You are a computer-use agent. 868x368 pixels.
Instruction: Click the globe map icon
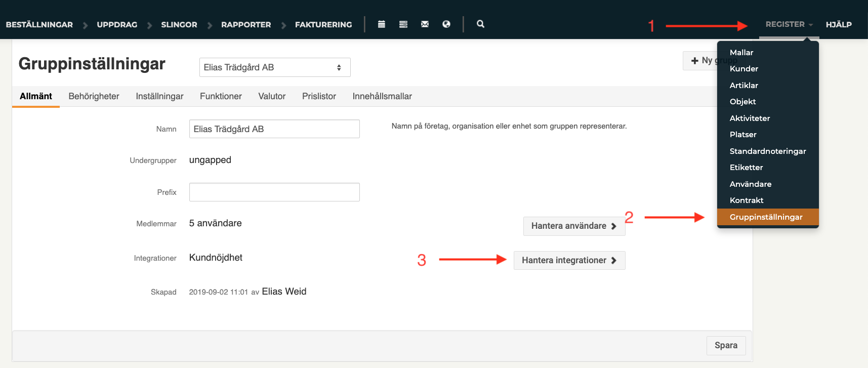coord(446,24)
